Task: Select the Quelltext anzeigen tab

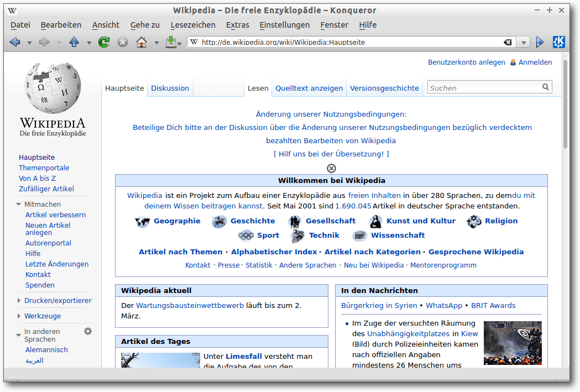Action: pos(309,88)
